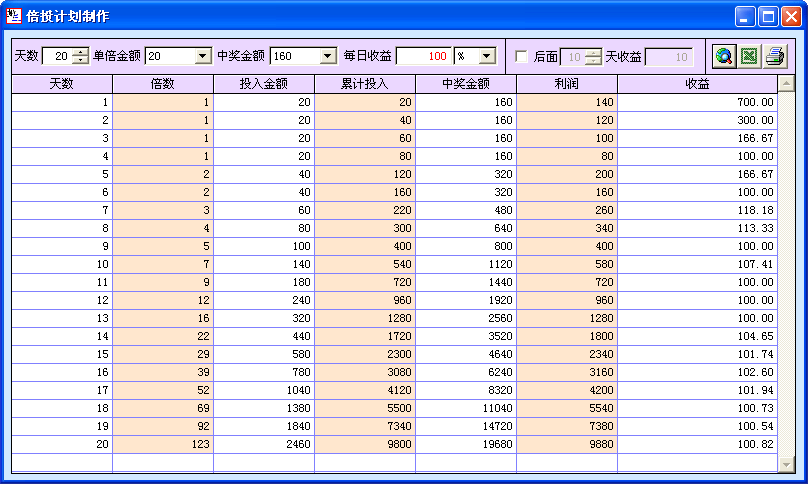This screenshot has height=484, width=808.
Task: Click the 倍数 column header
Action: coord(163,85)
